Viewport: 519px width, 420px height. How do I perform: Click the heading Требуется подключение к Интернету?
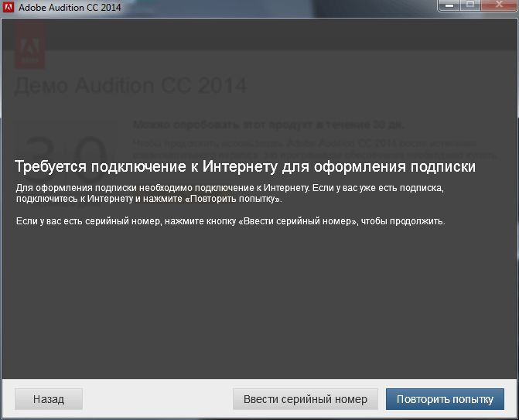(x=245, y=167)
